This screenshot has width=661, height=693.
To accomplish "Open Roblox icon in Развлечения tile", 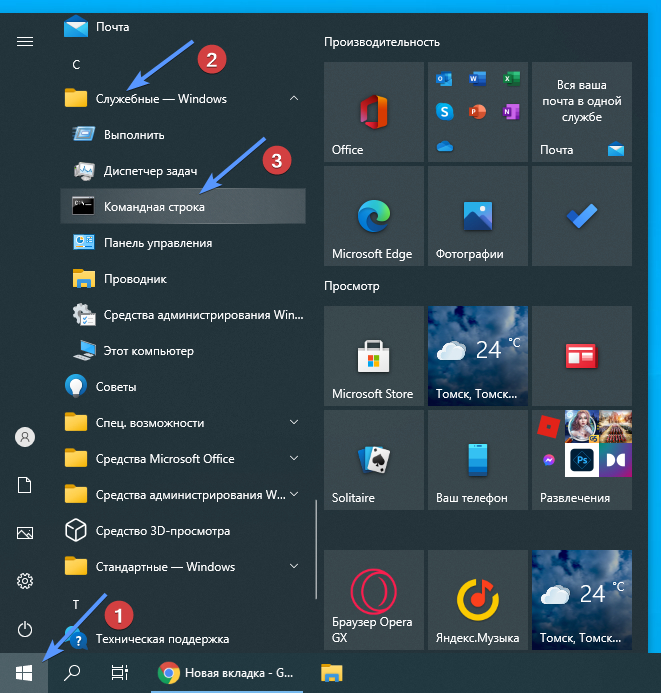I will point(548,426).
